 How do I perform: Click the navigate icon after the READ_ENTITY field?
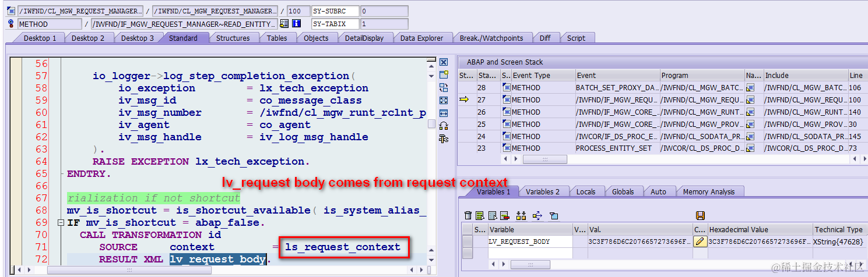[x=284, y=24]
